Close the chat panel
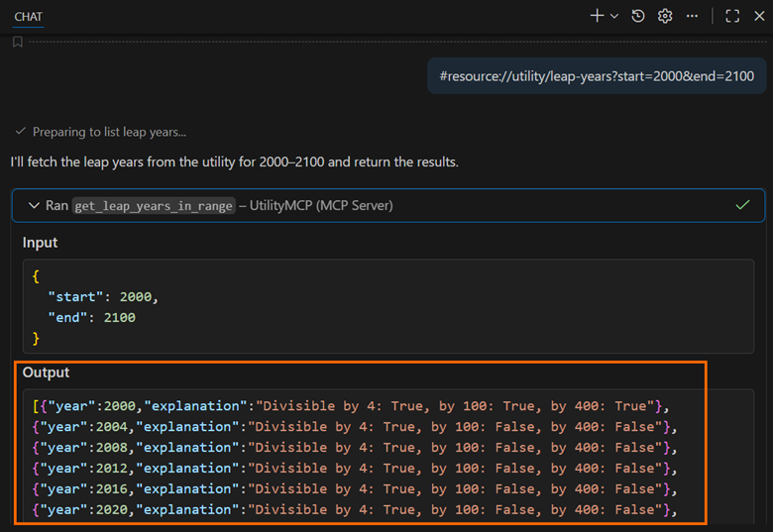 click(759, 16)
